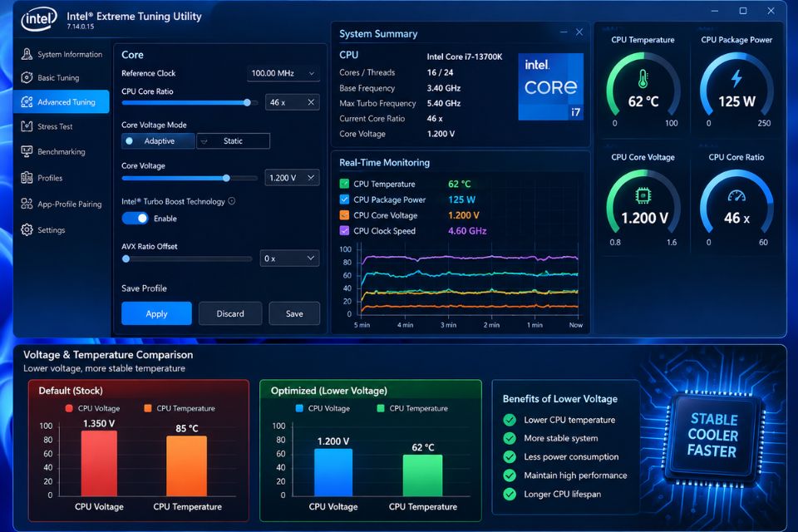Click the Lower CPU temperature check icon
This screenshot has height=532, width=798.
pyautogui.click(x=510, y=420)
